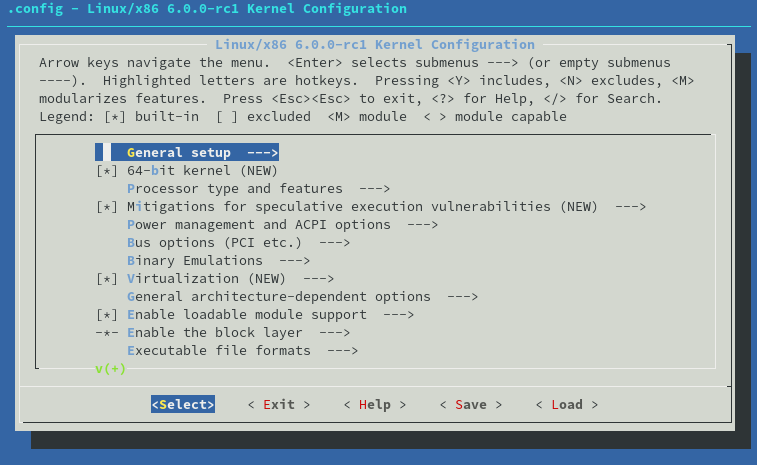This screenshot has width=757, height=465.
Task: Toggle the Virtualization checkbox
Action: (x=107, y=279)
